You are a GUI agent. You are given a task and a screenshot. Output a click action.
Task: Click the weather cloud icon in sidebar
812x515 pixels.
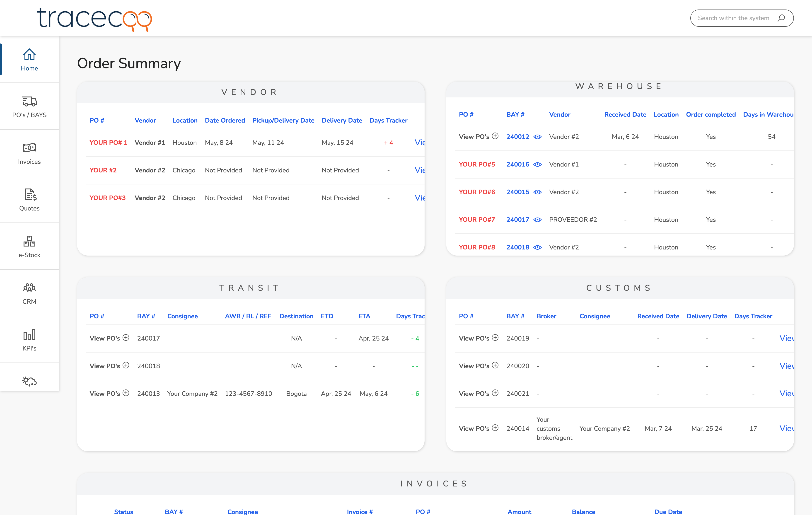click(29, 381)
